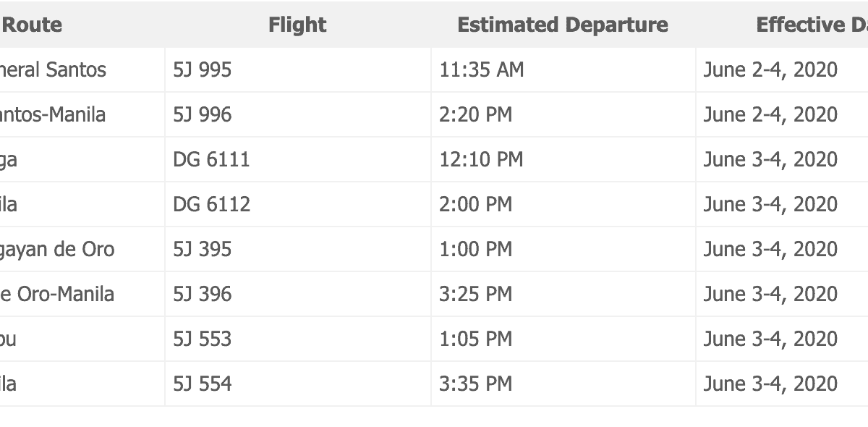Click the General Santos route cell

[53, 70]
